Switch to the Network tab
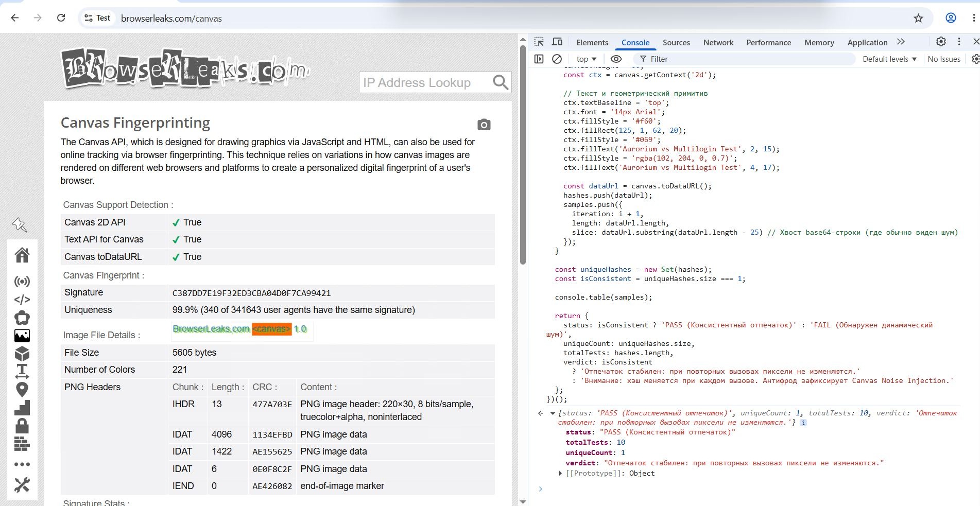The height and width of the screenshot is (506, 980). tap(718, 43)
